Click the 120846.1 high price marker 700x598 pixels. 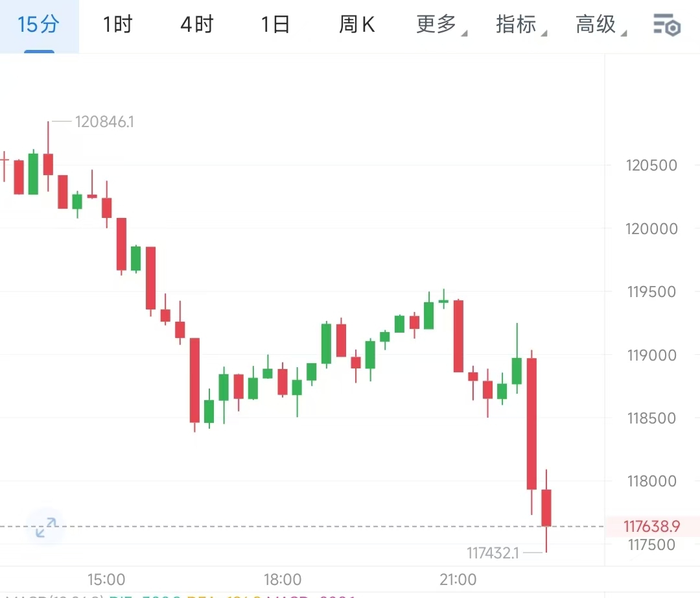coord(104,122)
